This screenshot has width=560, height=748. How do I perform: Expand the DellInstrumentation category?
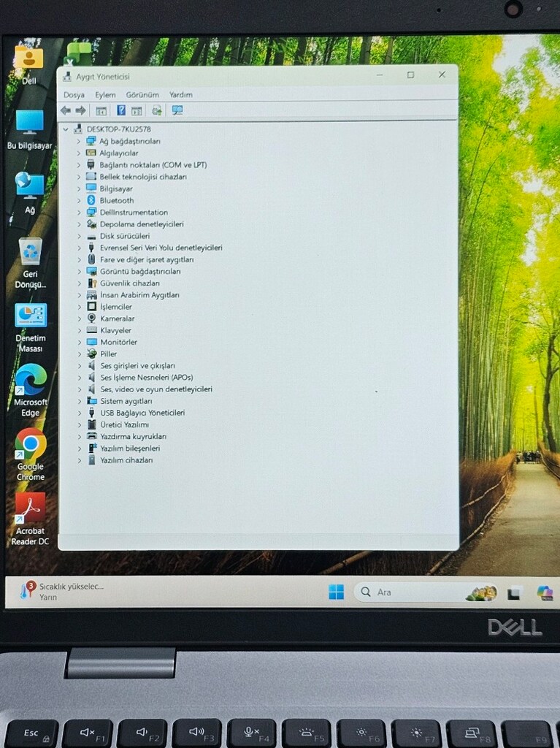(x=79, y=213)
